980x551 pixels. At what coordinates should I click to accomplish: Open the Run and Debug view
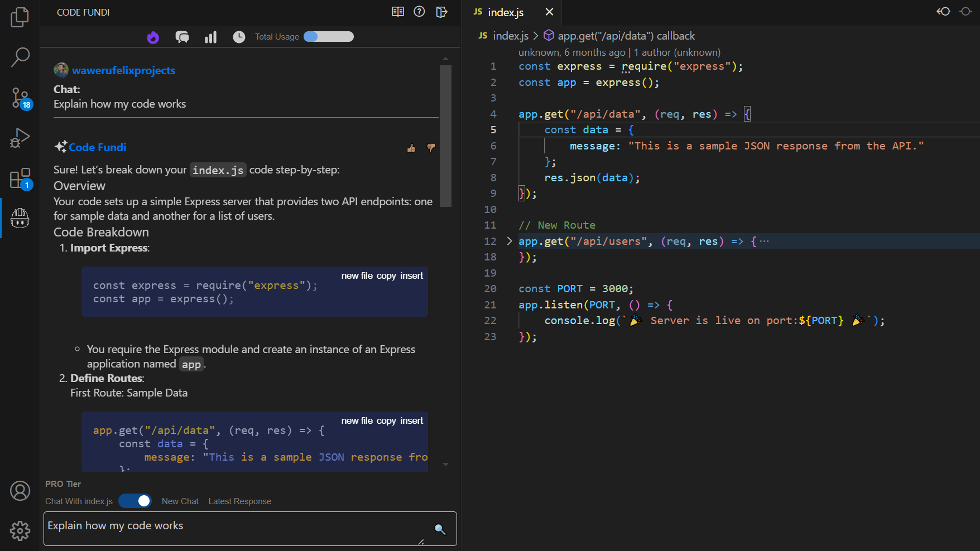tap(20, 138)
